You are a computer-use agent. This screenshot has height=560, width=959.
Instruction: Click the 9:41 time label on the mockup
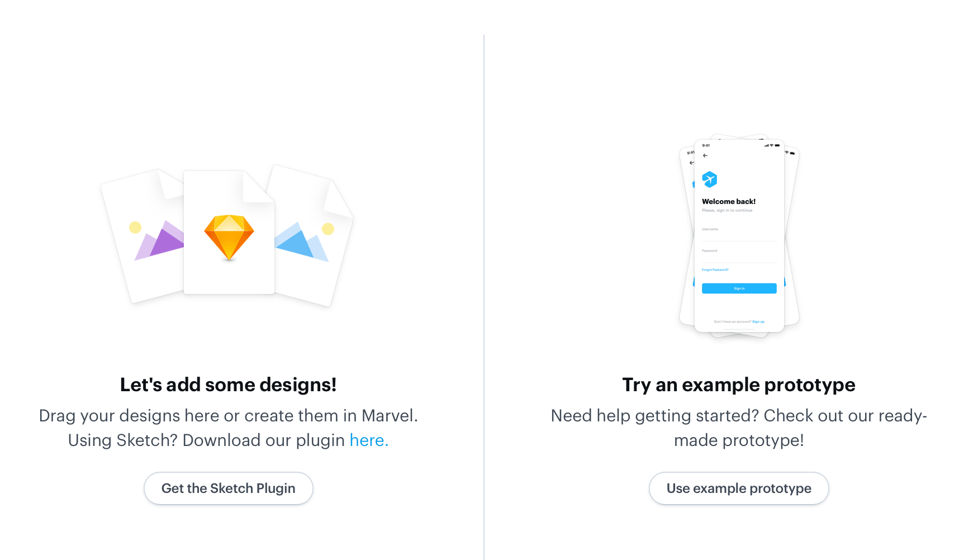[x=705, y=146]
